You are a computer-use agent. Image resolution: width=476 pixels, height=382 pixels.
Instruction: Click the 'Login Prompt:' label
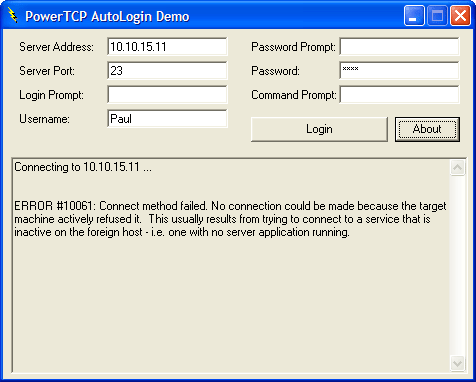51,95
